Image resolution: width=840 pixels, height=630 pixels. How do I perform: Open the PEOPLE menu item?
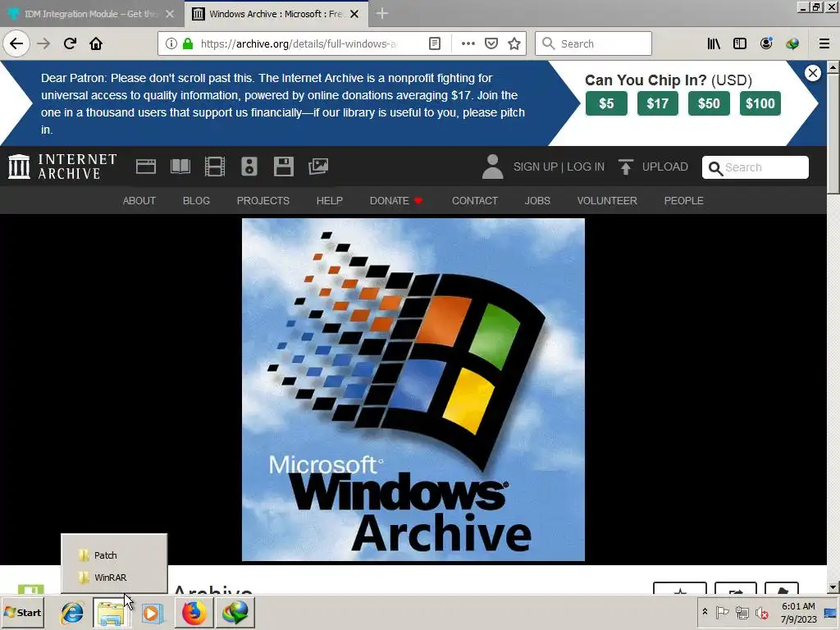tap(683, 200)
